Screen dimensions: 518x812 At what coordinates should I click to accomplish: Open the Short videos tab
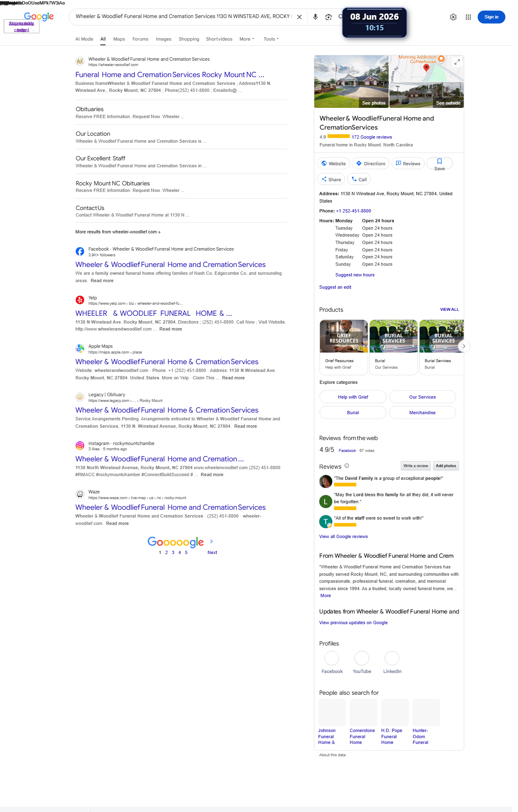[219, 39]
